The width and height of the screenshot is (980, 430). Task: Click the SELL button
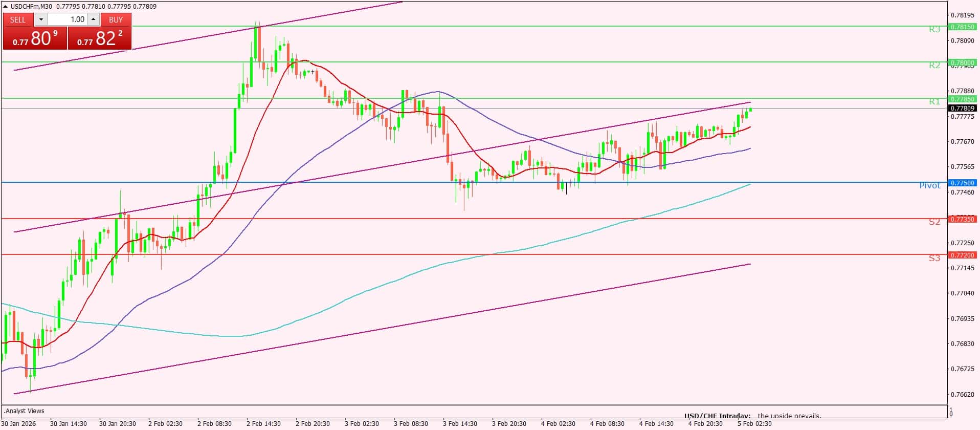coord(18,19)
